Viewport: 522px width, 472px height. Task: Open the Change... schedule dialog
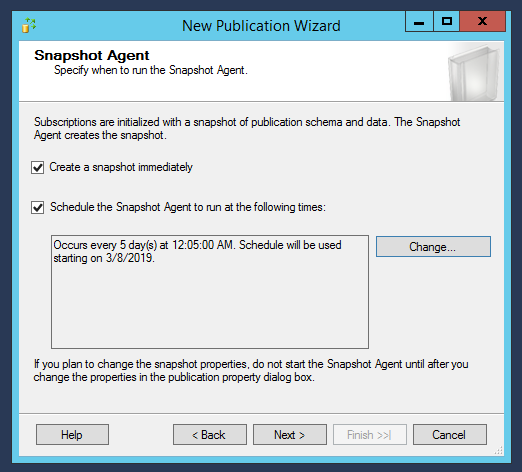(x=433, y=247)
